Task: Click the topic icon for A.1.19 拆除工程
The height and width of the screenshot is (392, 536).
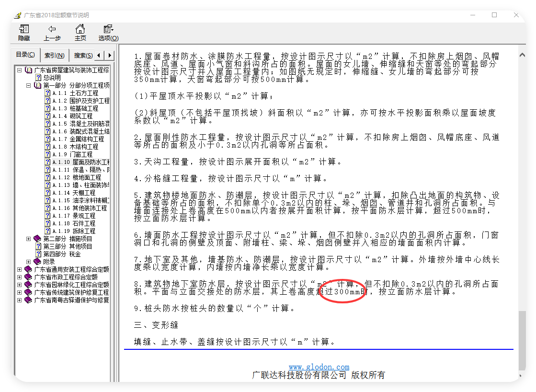Action: click(47, 231)
